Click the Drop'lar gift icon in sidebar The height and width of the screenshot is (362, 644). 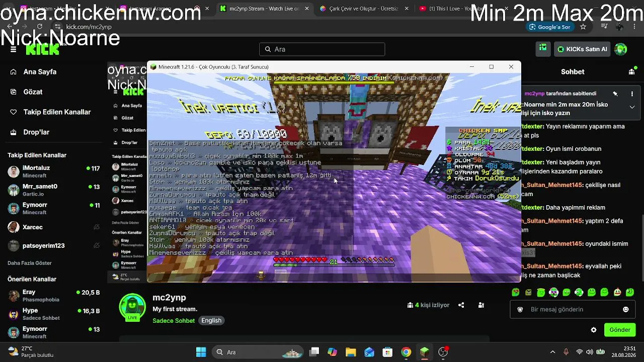(14, 132)
